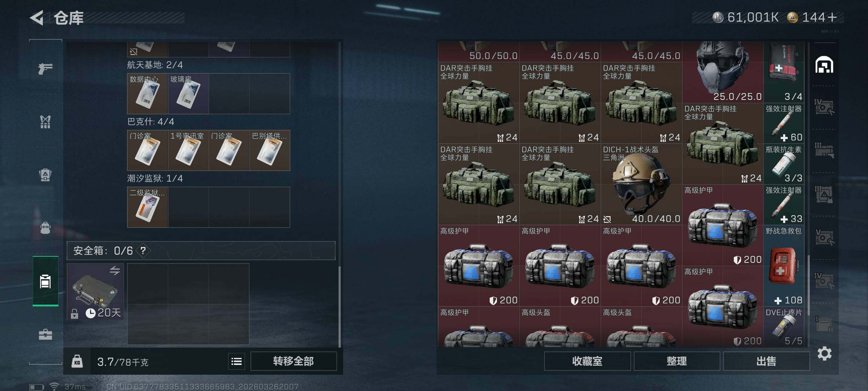Click the plus icon next to 144
Image resolution: width=868 pixels, height=391 pixels.
click(x=832, y=17)
